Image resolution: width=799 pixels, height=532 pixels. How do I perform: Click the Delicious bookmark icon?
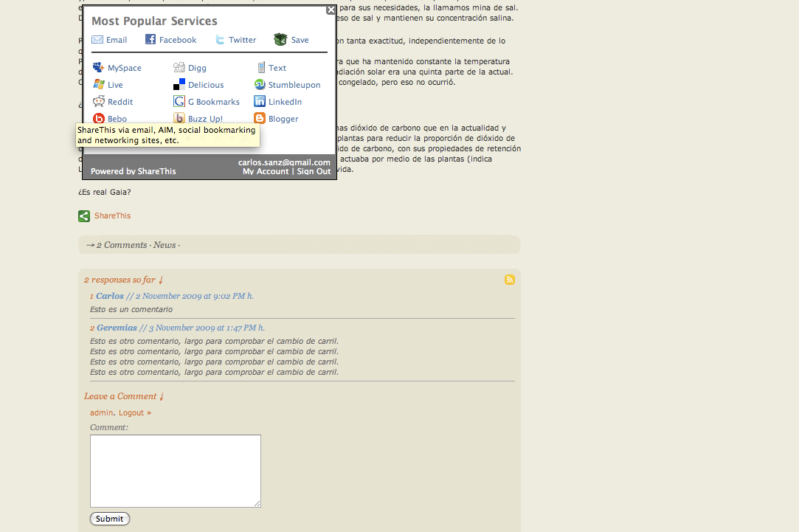[x=179, y=85]
